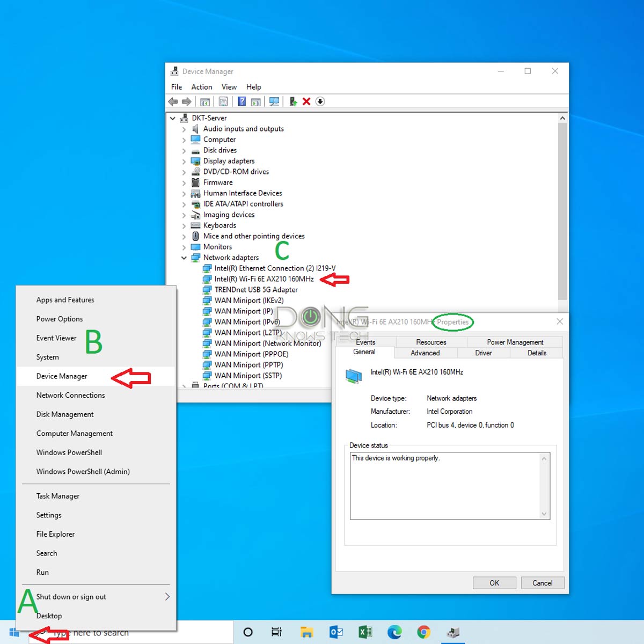This screenshot has height=644, width=644.
Task: Click the back navigation arrow in Device Manager
Action: tap(172, 101)
